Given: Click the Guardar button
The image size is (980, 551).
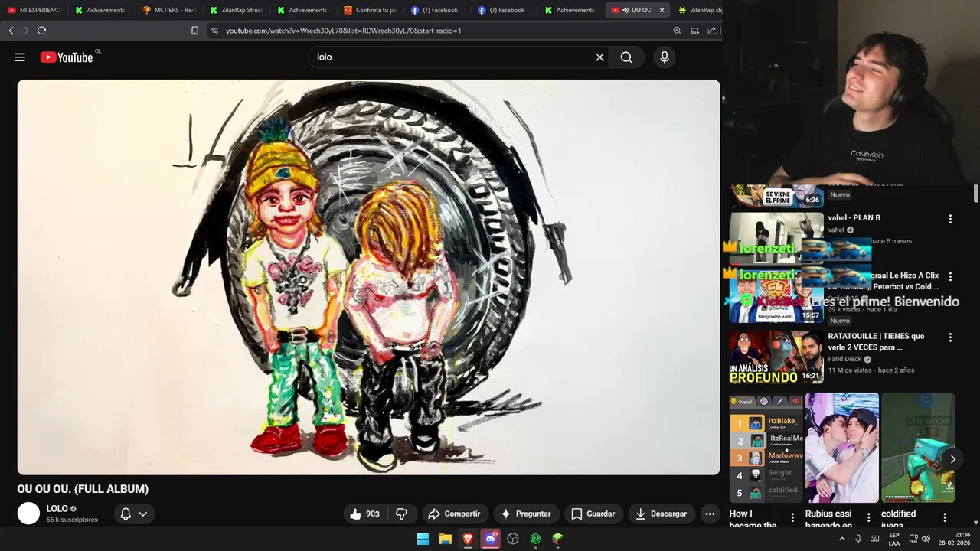Looking at the screenshot, I should 593,514.
